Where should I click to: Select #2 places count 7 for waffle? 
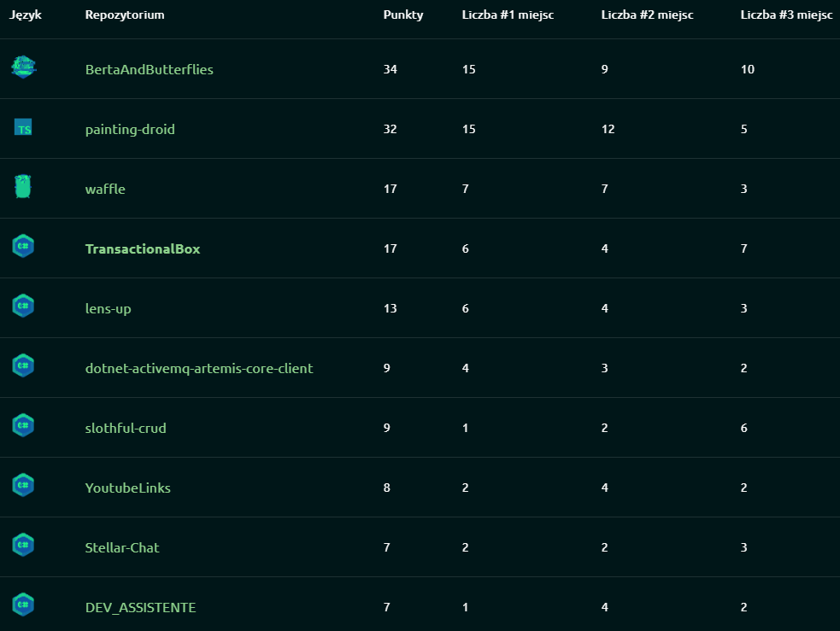[605, 189]
